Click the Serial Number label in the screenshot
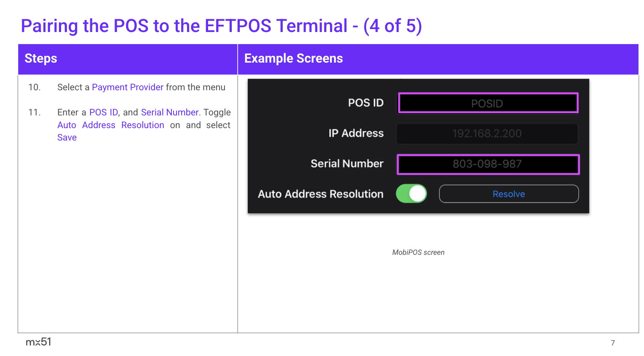644x356 pixels. (x=347, y=164)
